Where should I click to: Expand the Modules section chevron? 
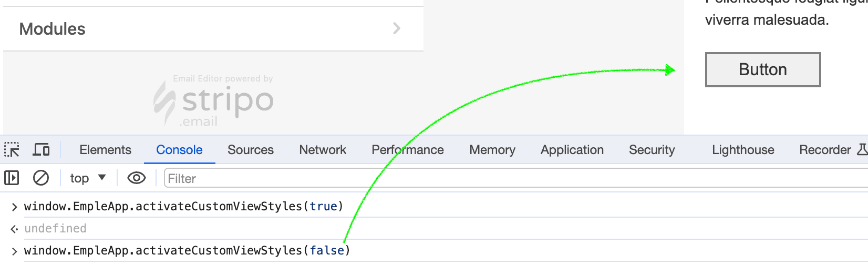397,28
